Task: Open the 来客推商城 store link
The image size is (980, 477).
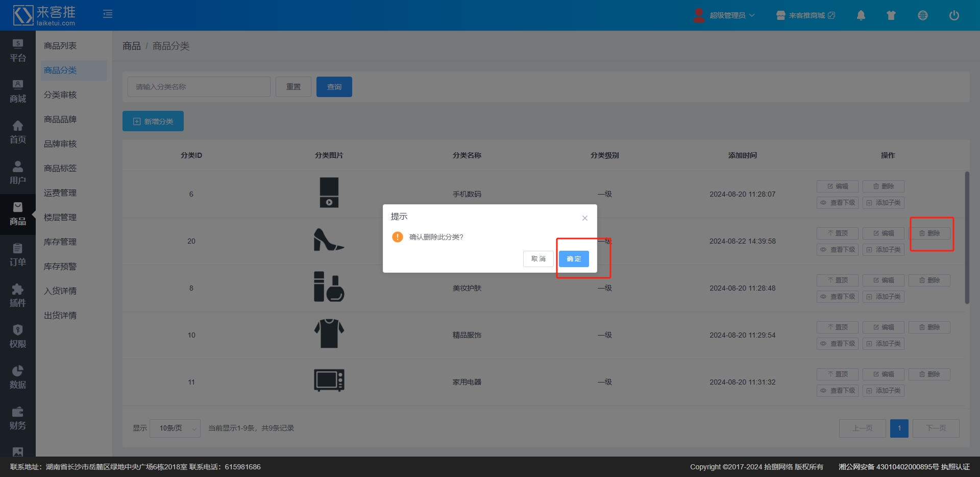Action: pos(805,15)
